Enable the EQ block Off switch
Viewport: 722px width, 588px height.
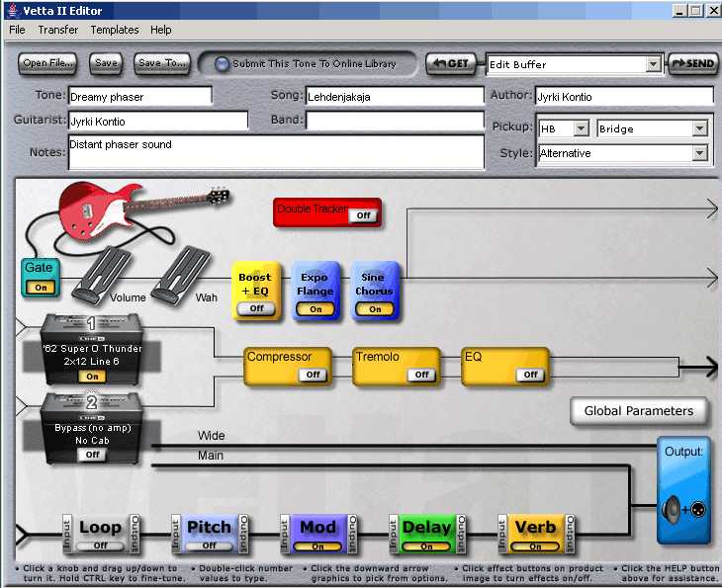(530, 375)
